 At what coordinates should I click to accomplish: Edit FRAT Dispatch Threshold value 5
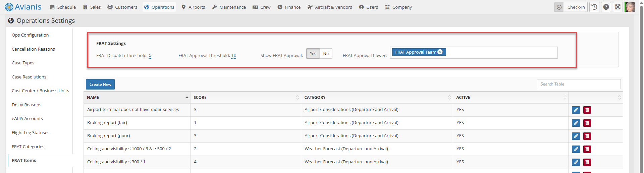coord(150,56)
